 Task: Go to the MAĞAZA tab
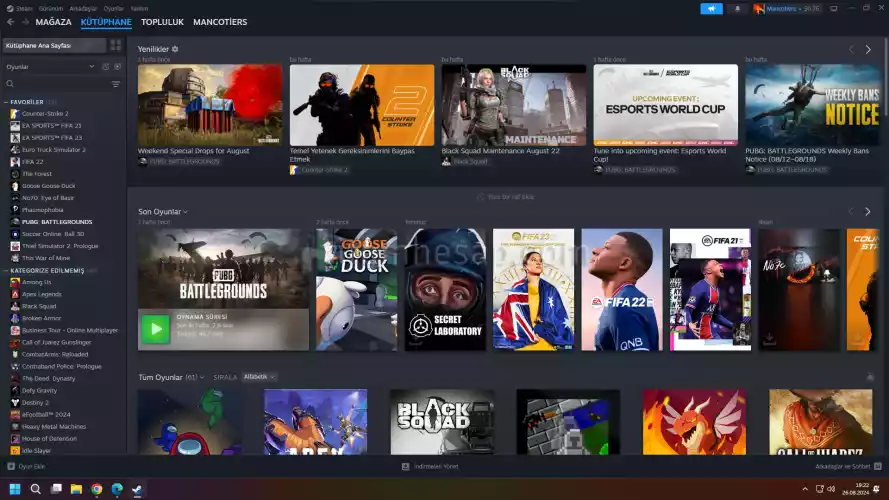[53, 22]
